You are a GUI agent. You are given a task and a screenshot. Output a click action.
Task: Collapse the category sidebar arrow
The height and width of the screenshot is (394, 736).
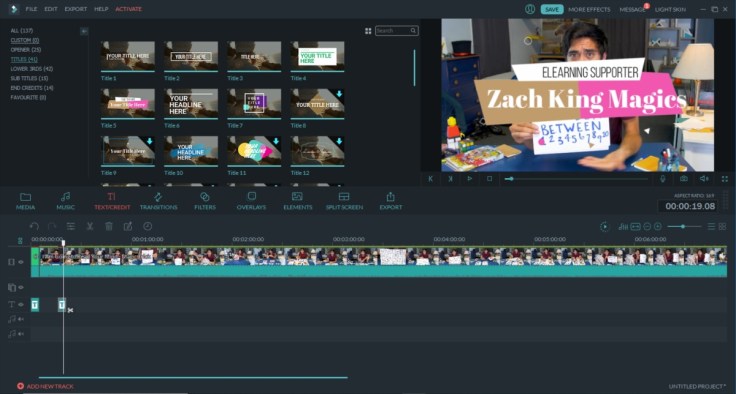pos(84,31)
